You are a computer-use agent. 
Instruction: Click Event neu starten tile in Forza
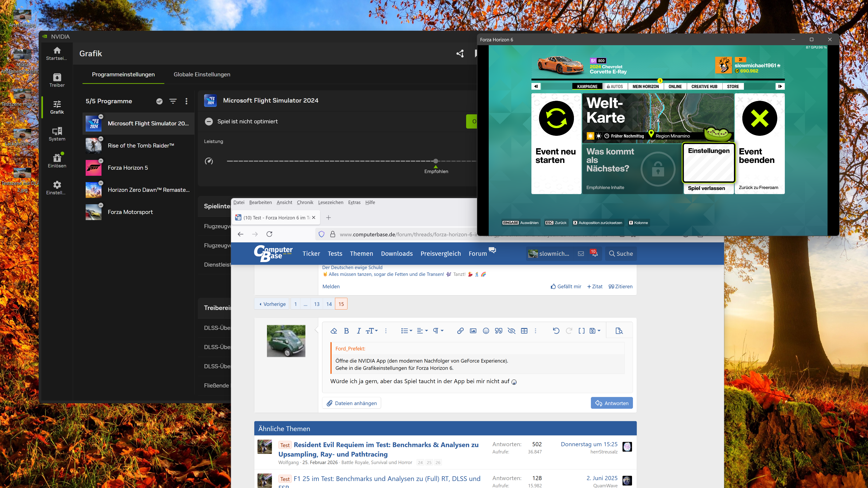[556, 143]
